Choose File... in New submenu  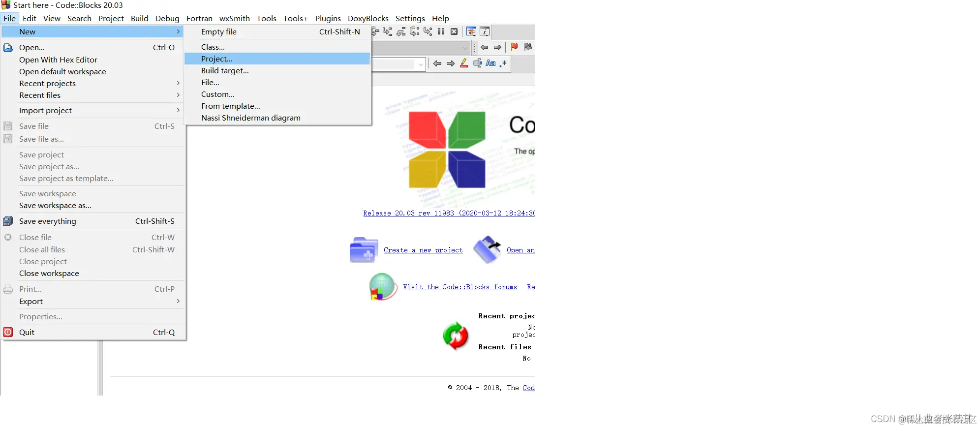click(277, 82)
